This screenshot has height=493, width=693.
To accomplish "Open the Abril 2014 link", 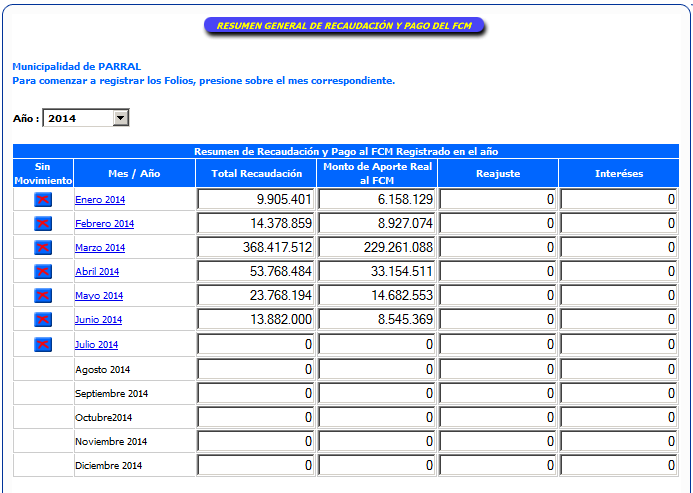I will 97,271.
